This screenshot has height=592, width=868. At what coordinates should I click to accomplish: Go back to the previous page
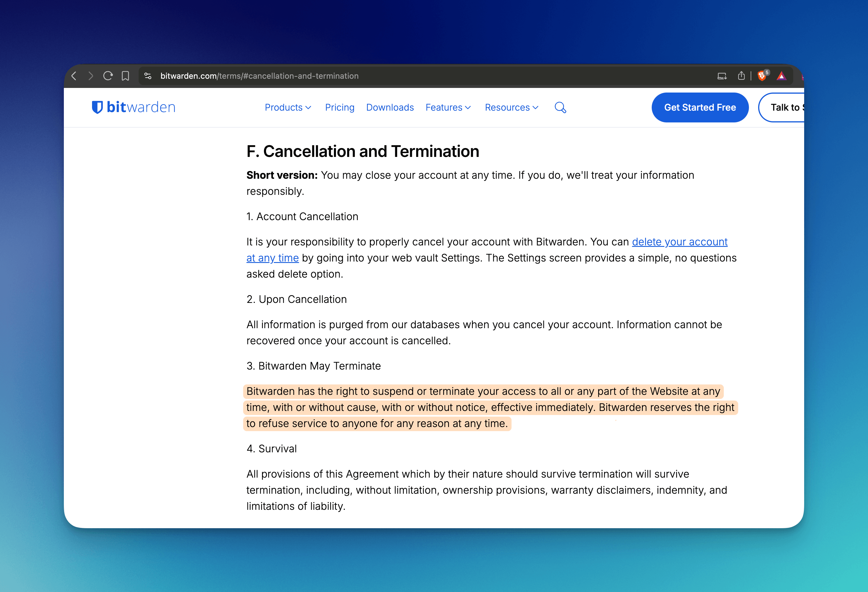(74, 76)
